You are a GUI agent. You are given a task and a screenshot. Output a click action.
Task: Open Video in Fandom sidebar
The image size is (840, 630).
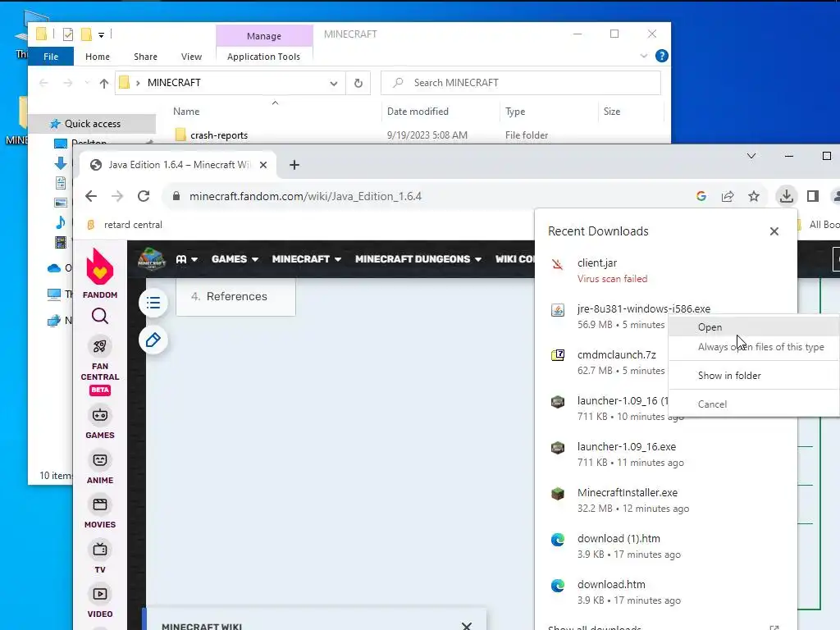[x=99, y=602]
